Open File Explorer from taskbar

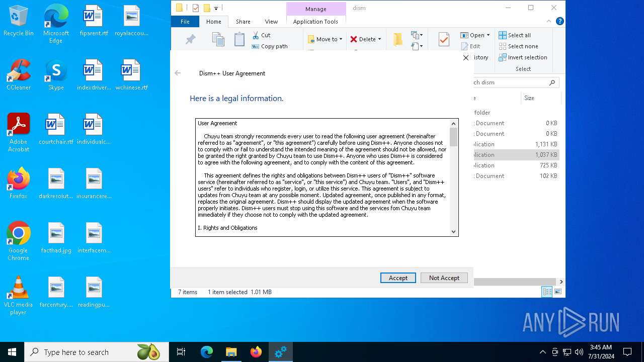click(231, 352)
